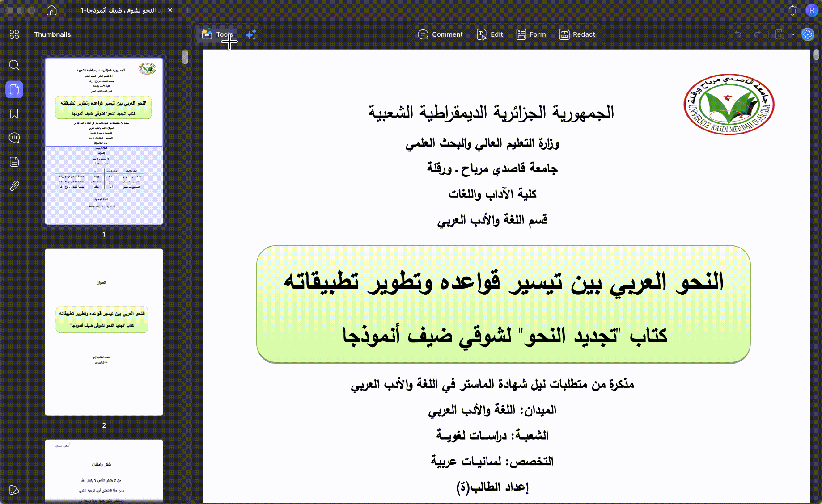Open the bookmarks panel
Image resolution: width=822 pixels, height=504 pixels.
coord(14,114)
